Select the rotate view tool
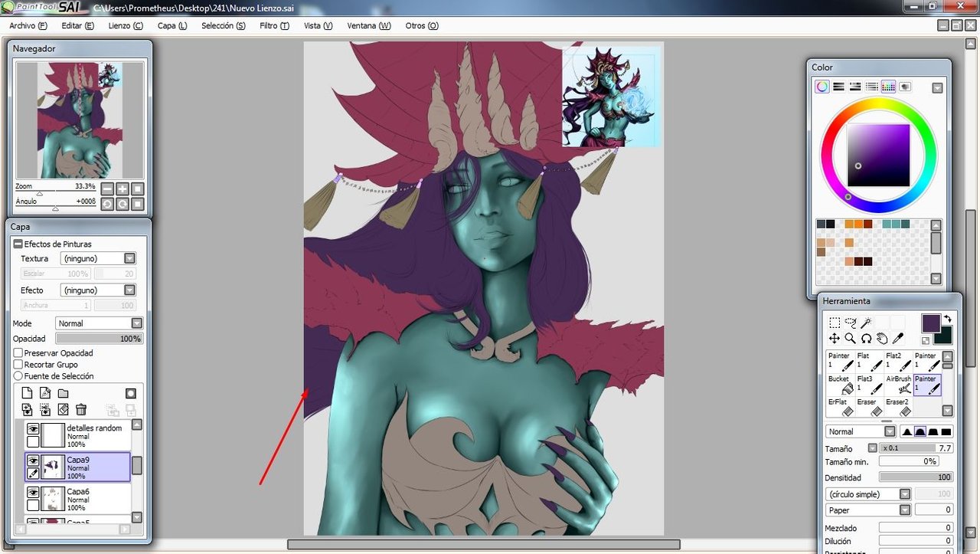Image resolution: width=980 pixels, height=554 pixels. (866, 338)
